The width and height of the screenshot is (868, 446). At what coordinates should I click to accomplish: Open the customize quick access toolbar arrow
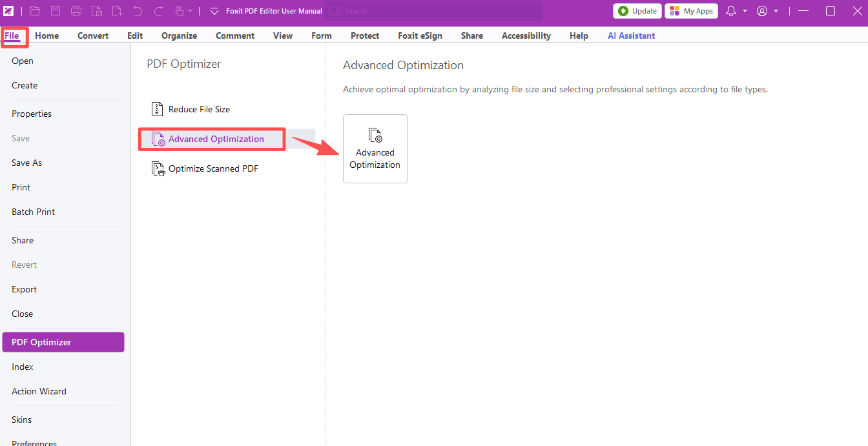coord(214,12)
